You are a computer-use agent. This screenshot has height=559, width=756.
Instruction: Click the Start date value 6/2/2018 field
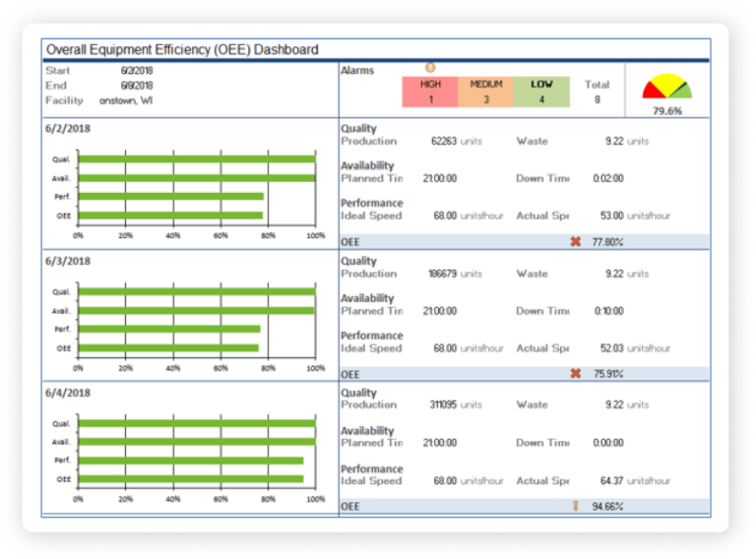point(137,71)
